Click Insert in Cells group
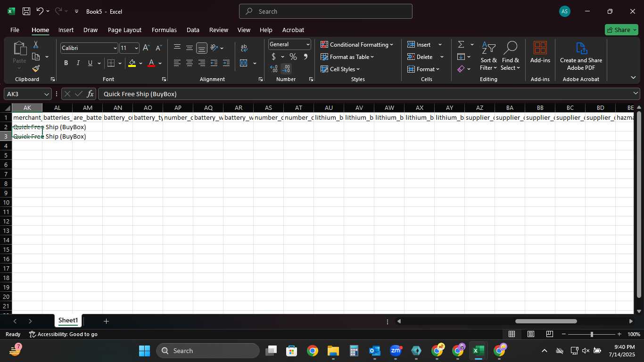Viewport: 644px width, 362px height. 419,45
